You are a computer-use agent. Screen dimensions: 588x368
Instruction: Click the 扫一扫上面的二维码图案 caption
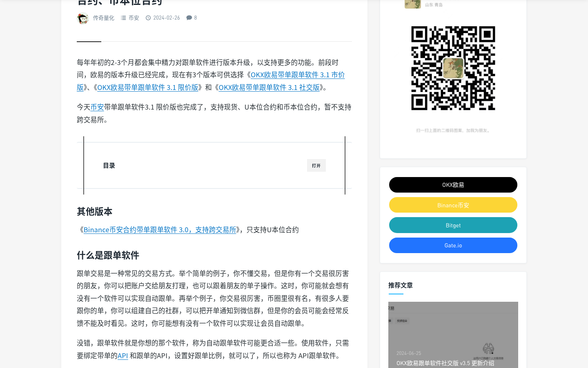453,130
